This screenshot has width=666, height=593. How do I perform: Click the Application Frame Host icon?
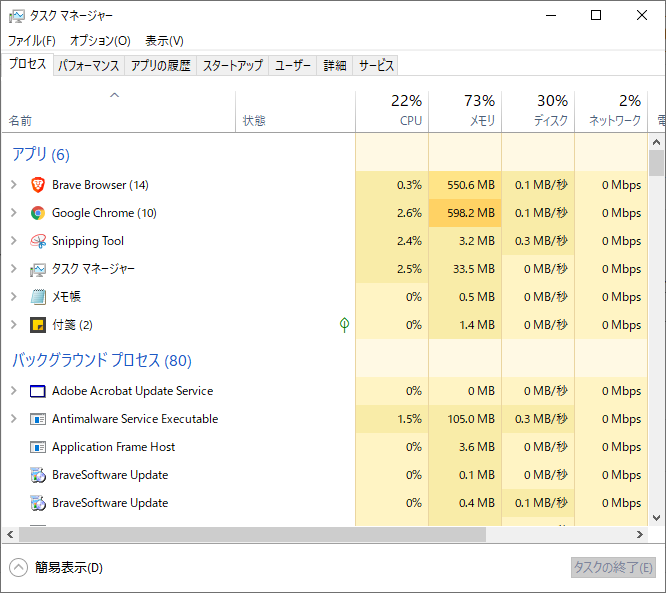click(x=38, y=447)
